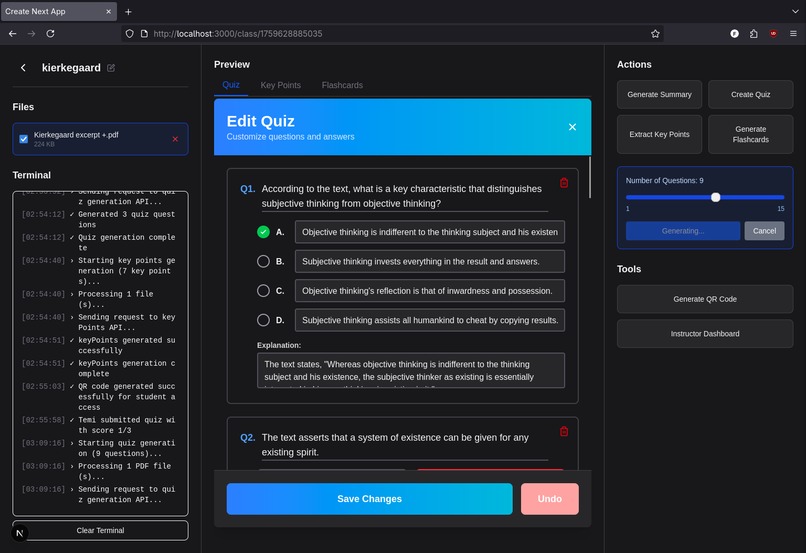Click the browser URL address bar
The height and width of the screenshot is (553, 806).
tap(391, 33)
